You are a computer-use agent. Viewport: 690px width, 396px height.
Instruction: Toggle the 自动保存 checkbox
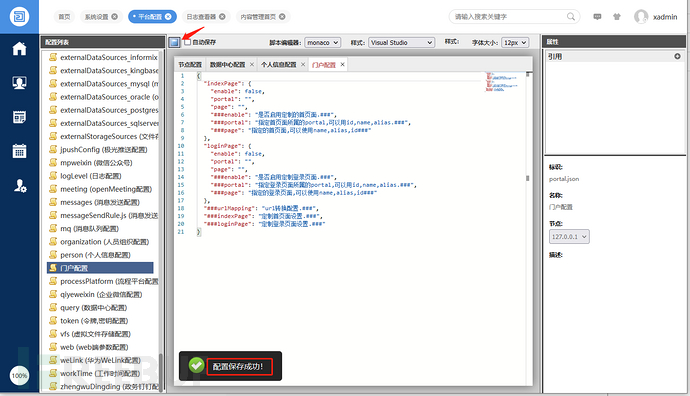click(188, 42)
